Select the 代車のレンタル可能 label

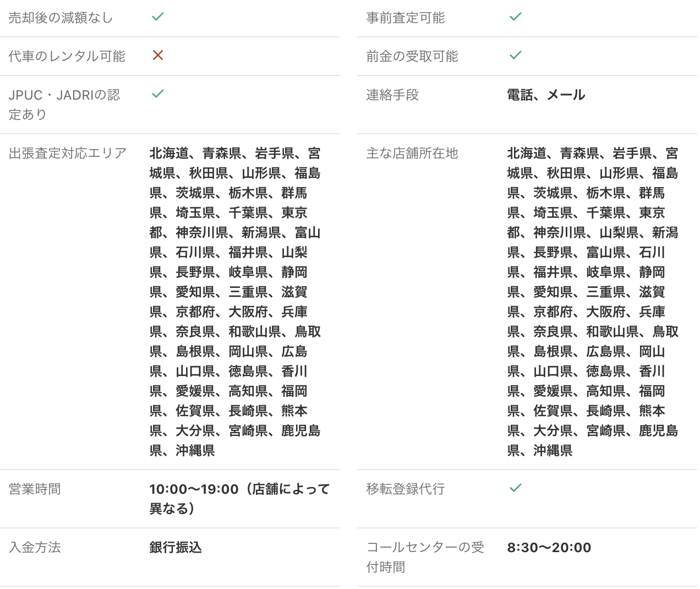click(67, 57)
